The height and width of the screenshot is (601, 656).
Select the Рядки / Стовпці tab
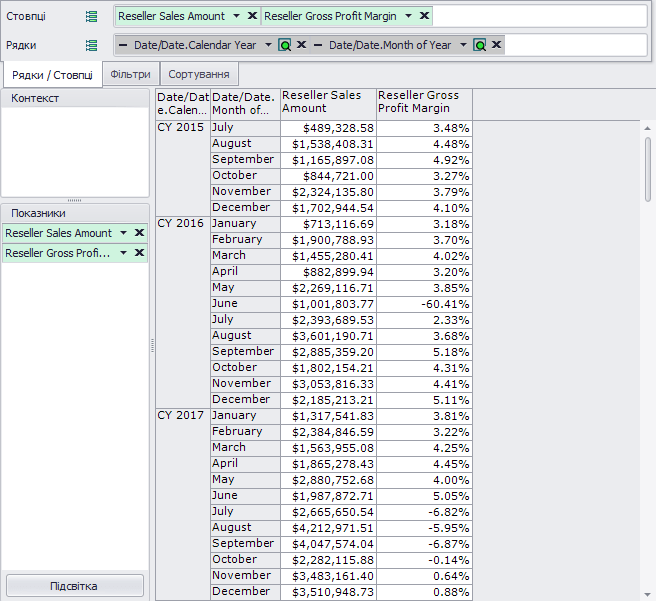click(x=52, y=75)
